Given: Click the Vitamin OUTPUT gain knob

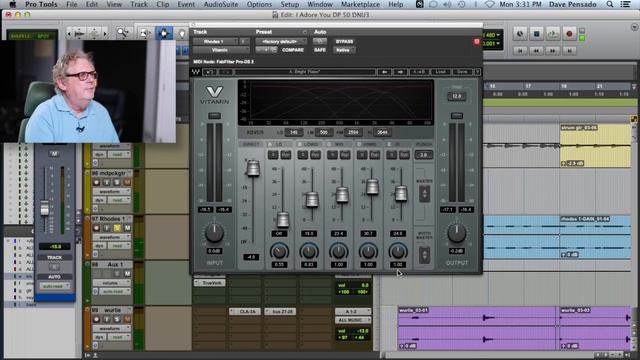Looking at the screenshot, I should [457, 233].
